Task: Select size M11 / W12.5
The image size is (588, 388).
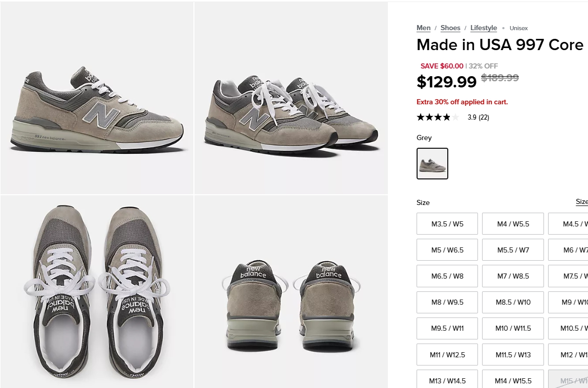Action: (x=447, y=354)
